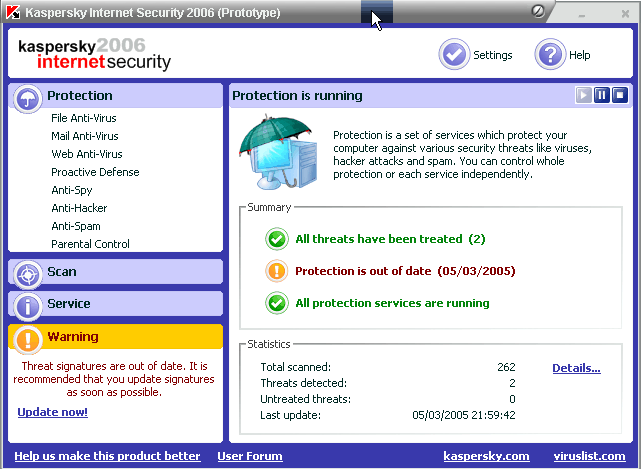
Task: Open the Warning section header
Action: (x=116, y=337)
